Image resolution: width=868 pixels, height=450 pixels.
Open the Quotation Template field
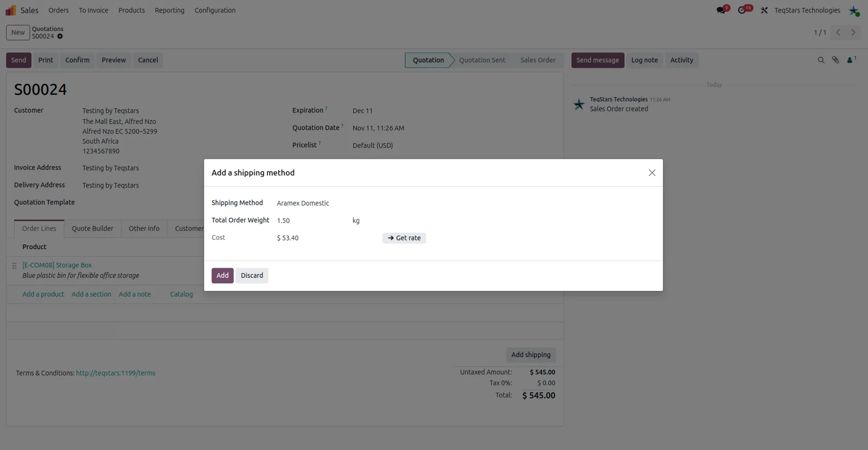tap(44, 202)
